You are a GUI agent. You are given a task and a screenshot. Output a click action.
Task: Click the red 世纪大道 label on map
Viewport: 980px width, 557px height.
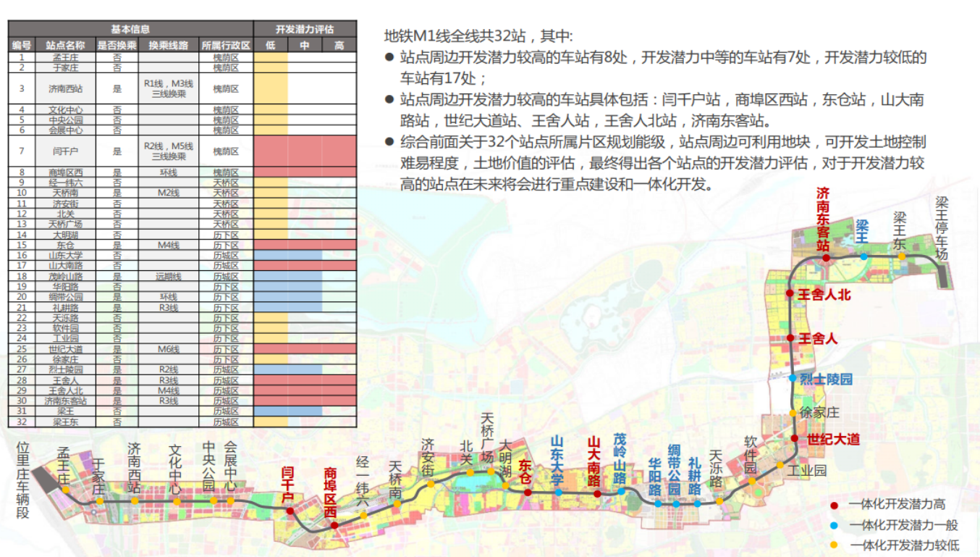pyautogui.click(x=833, y=439)
